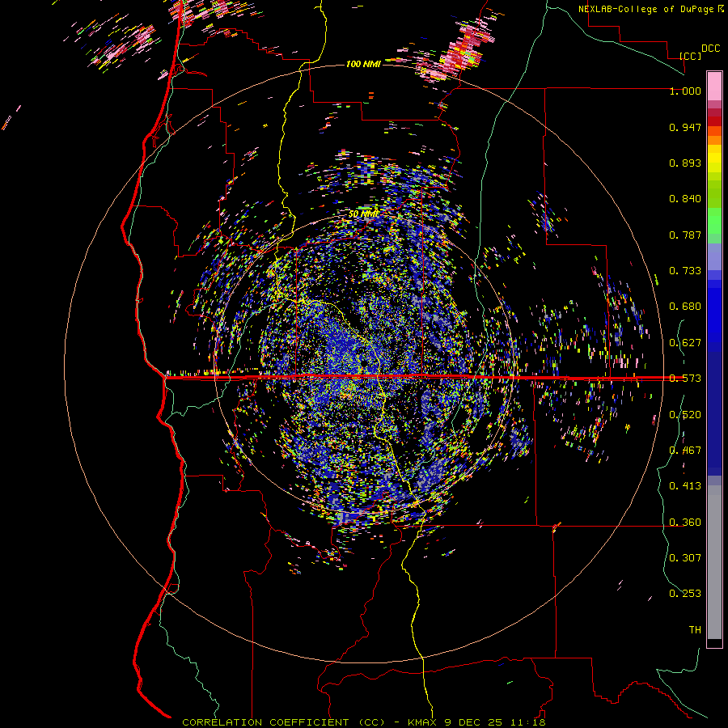Pick the light periwinkle band in the colorbar
This screenshot has width=728, height=728.
point(714,256)
